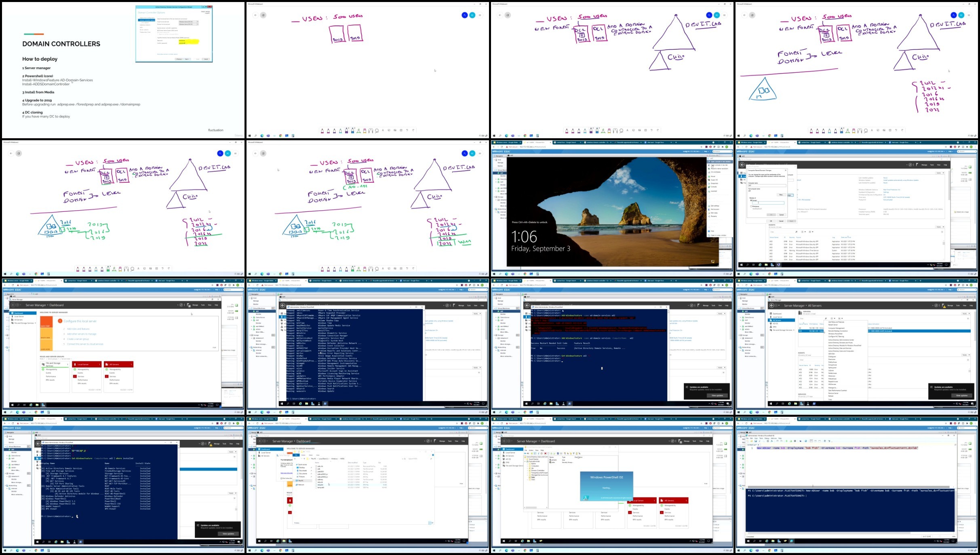Select the Domain radio button in the Computer Name/Domain Changes dialog
The height and width of the screenshot is (555, 980).
tap(751, 200)
